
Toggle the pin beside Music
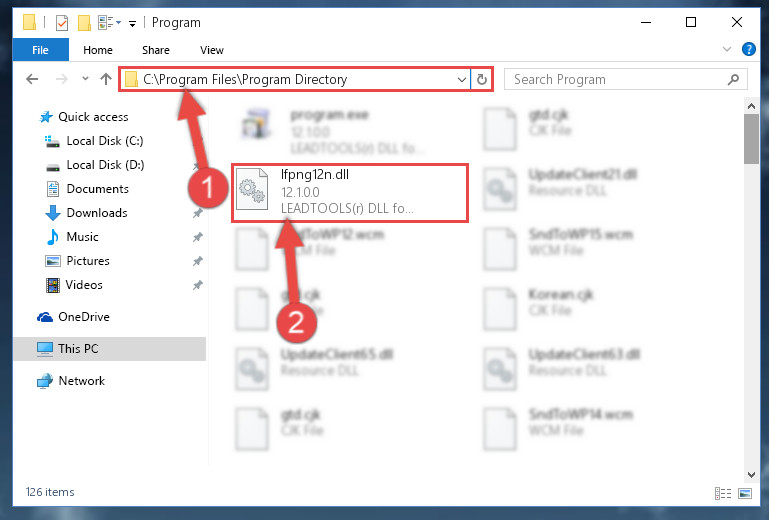click(x=197, y=237)
